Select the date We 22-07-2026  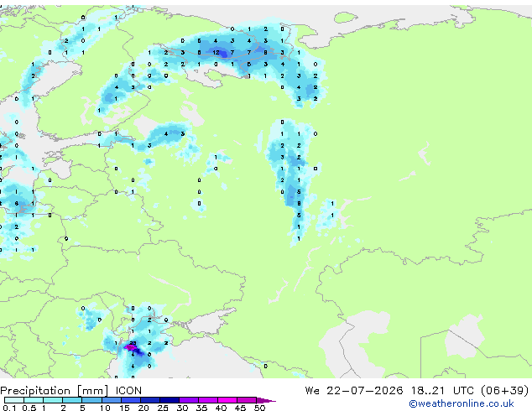pos(354,391)
